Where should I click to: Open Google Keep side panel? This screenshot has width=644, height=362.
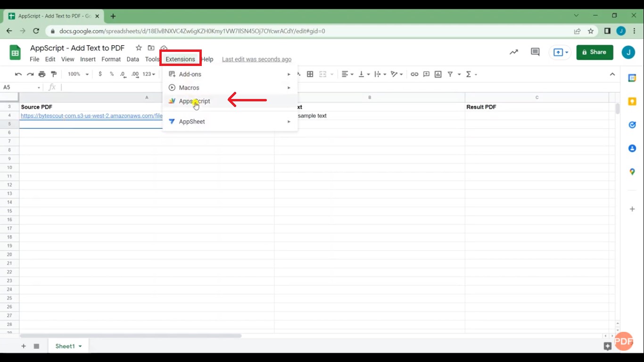click(632, 102)
